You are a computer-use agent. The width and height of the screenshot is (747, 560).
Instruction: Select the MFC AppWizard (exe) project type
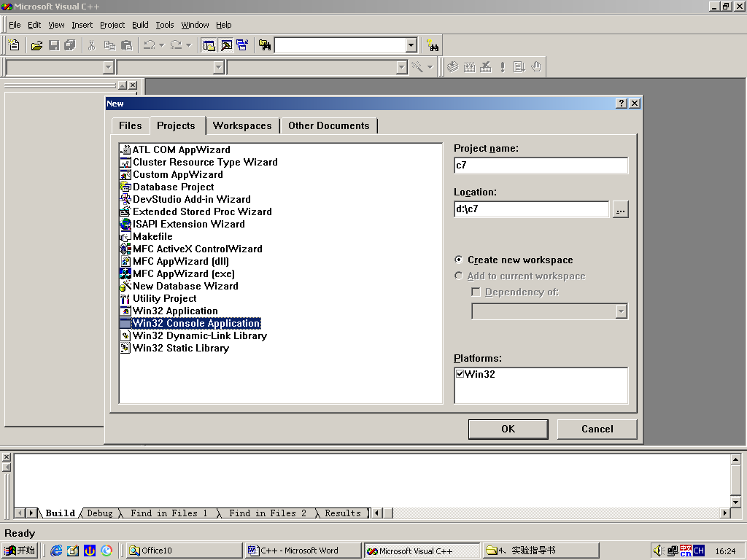(x=183, y=273)
